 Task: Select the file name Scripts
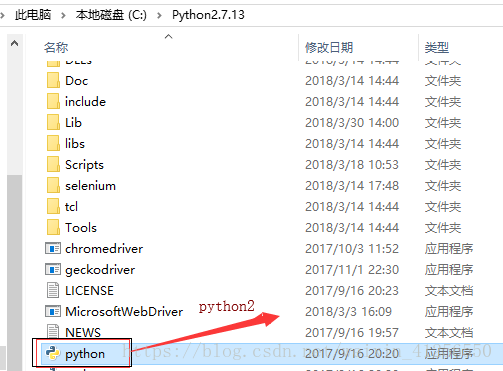[x=84, y=165]
